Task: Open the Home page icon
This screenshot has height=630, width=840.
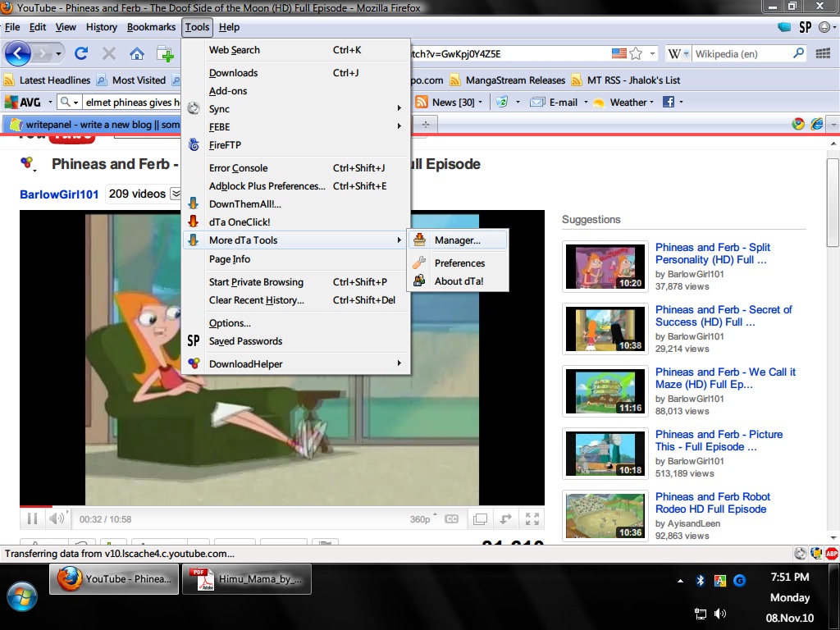Action: [137, 53]
